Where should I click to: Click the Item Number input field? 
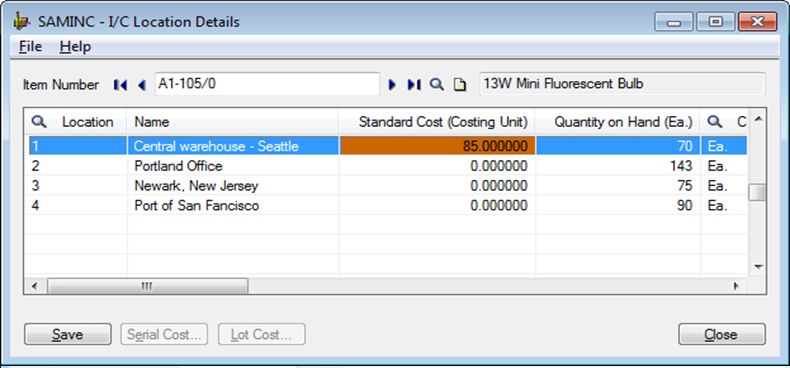pyautogui.click(x=267, y=84)
